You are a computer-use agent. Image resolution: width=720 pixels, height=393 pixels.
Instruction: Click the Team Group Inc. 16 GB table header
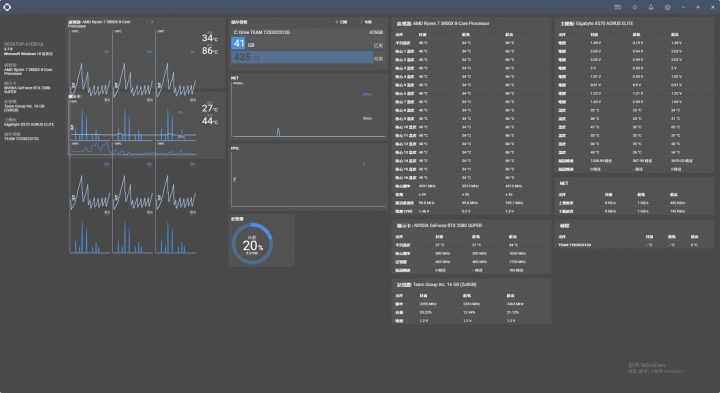click(437, 284)
